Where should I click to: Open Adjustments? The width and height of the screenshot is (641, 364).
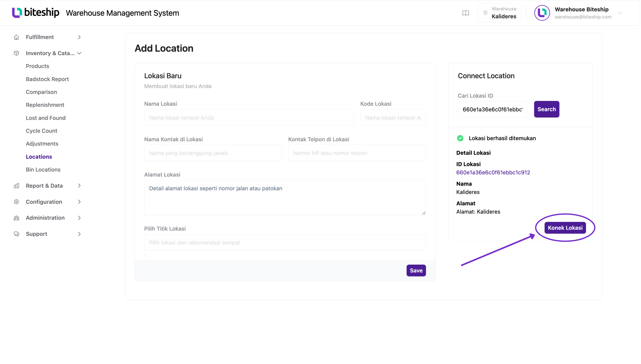click(42, 144)
